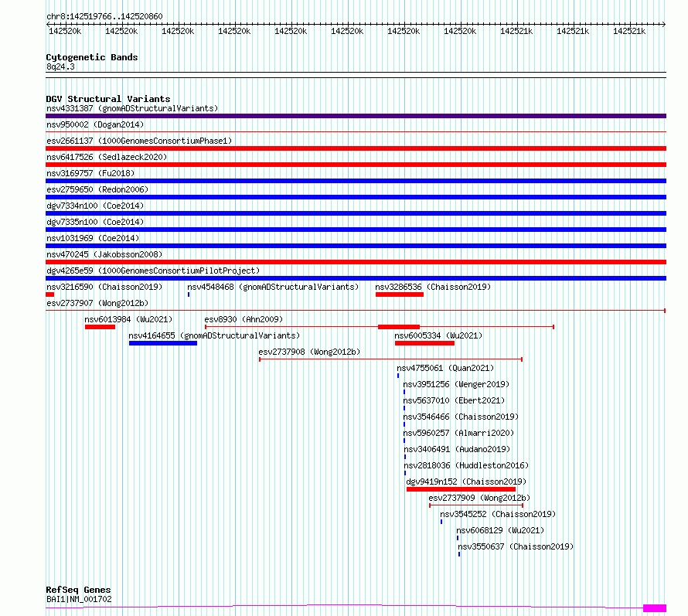The width and height of the screenshot is (688, 616).
Task: Click the thick red esv8930 segment
Action: tap(399, 327)
